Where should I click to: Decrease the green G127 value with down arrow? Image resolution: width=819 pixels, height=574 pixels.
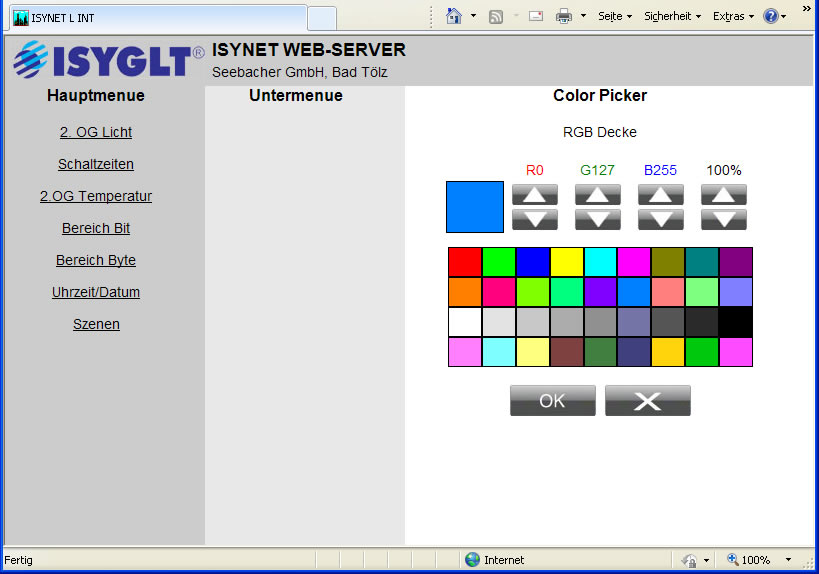point(597,219)
